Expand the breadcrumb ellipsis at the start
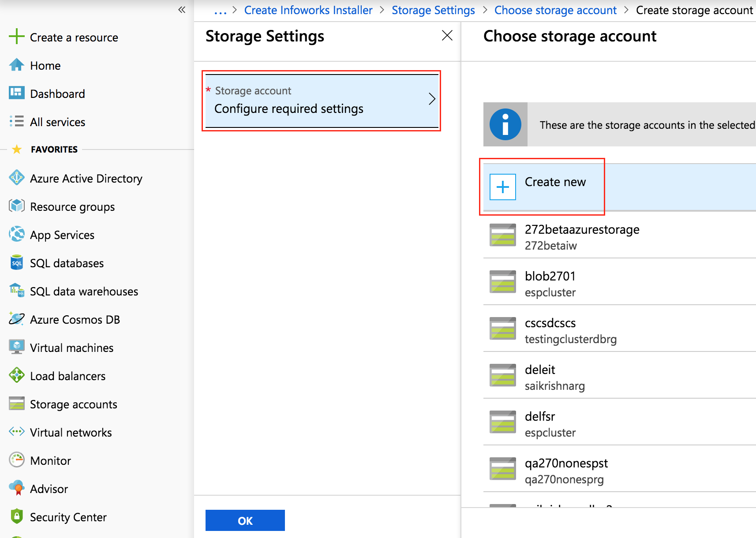 coord(221,11)
